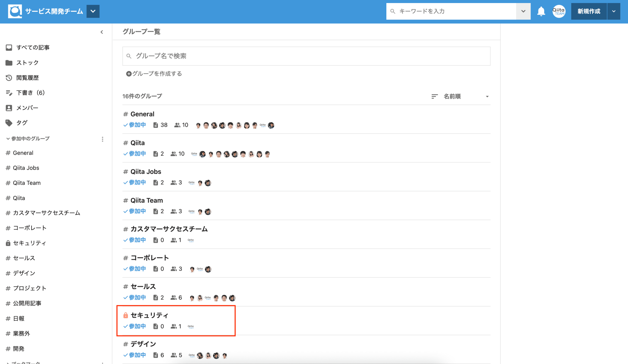This screenshot has width=628, height=364.
Task: Click the plus icon for グループを作成する
Action: click(129, 74)
